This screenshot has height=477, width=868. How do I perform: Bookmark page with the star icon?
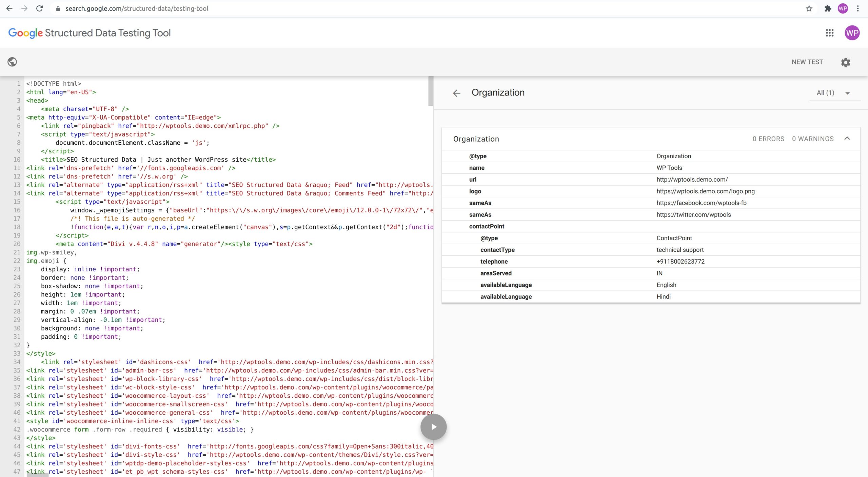pyautogui.click(x=809, y=8)
